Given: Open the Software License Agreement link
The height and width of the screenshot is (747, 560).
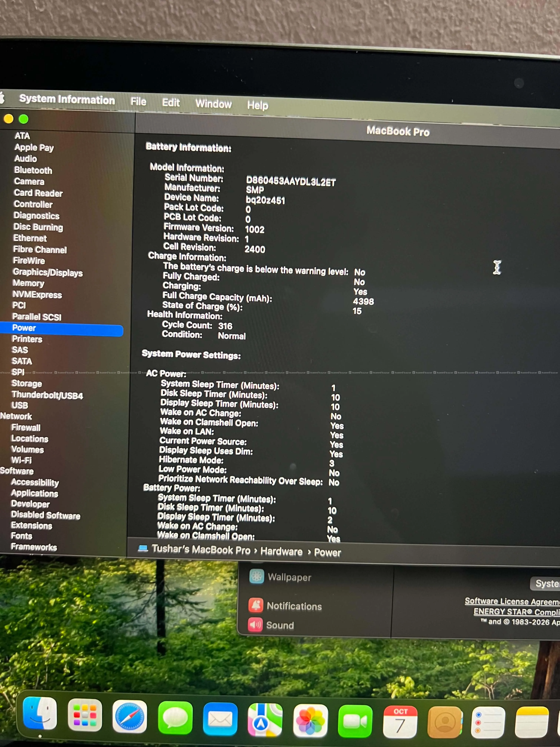Looking at the screenshot, I should coord(512,601).
